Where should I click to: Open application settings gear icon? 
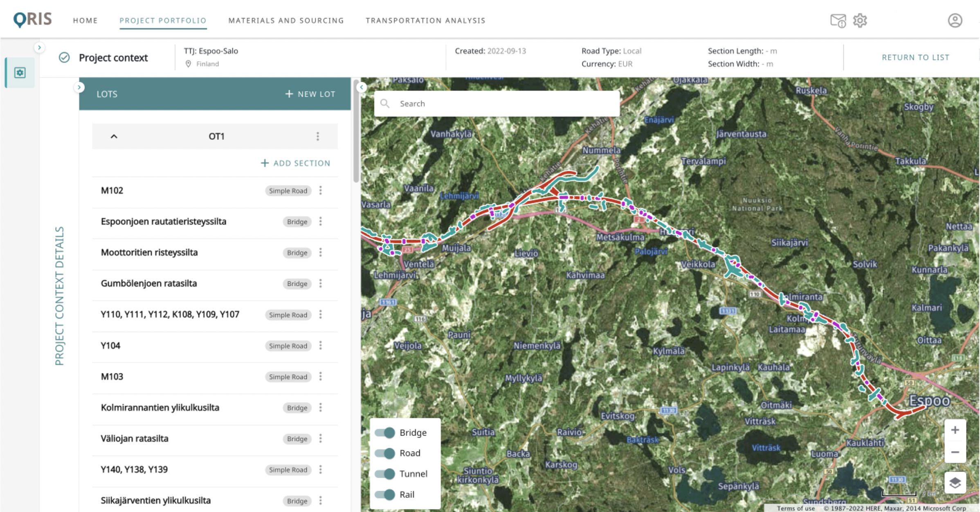pos(860,21)
